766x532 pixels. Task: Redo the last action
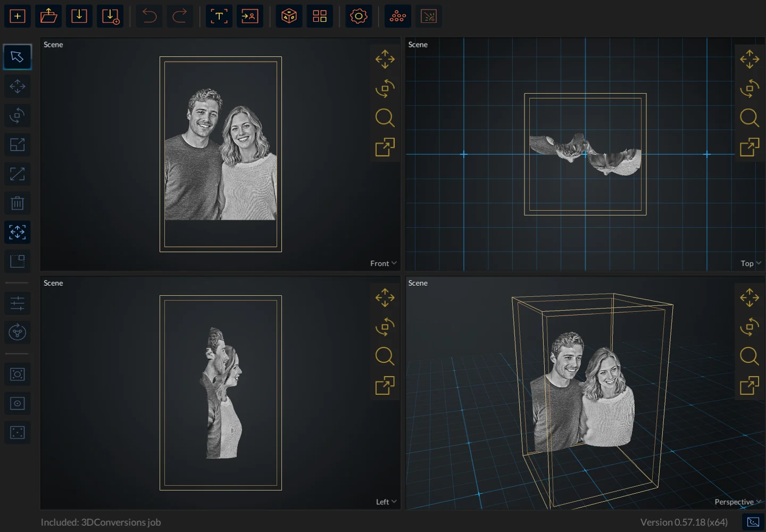(180, 16)
